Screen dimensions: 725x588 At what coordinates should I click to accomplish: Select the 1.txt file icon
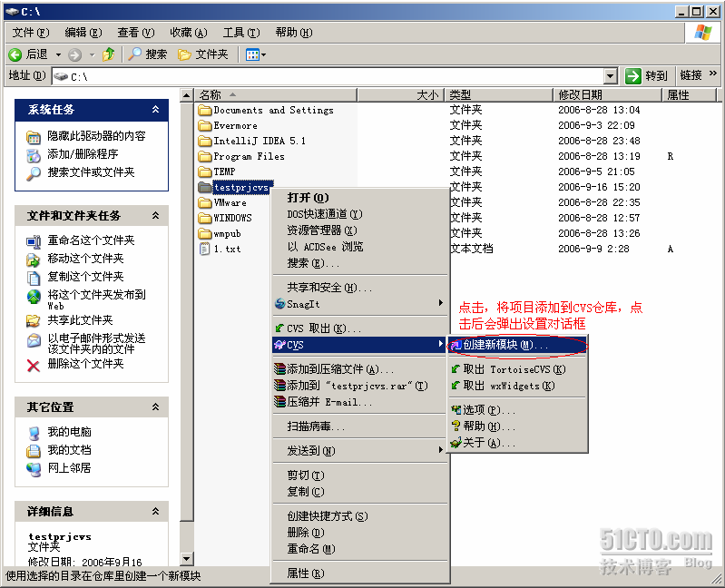point(204,249)
